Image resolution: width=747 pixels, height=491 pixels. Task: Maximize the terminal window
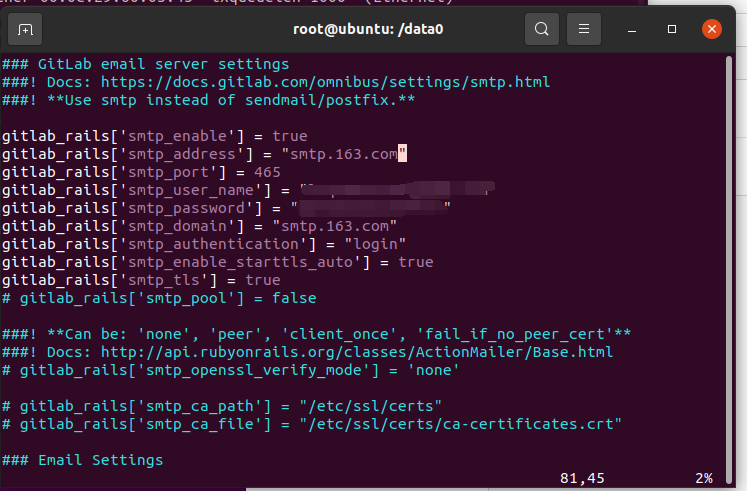point(672,29)
